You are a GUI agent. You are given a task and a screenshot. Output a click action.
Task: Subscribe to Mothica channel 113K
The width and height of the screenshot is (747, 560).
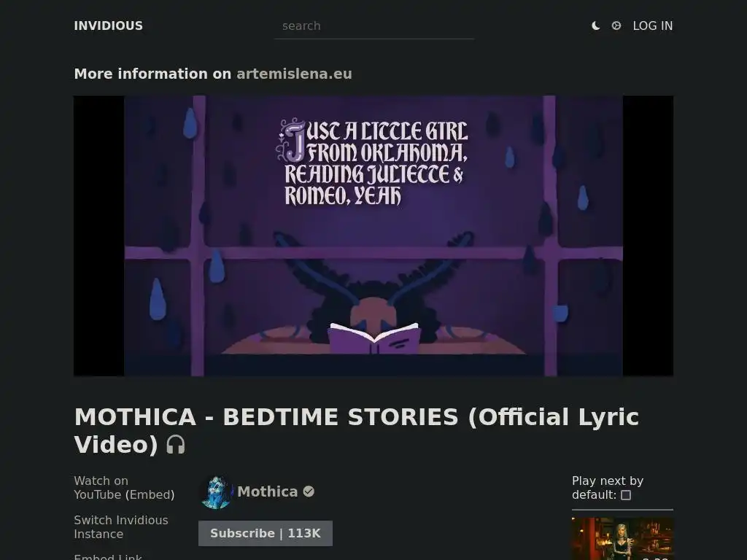click(266, 533)
